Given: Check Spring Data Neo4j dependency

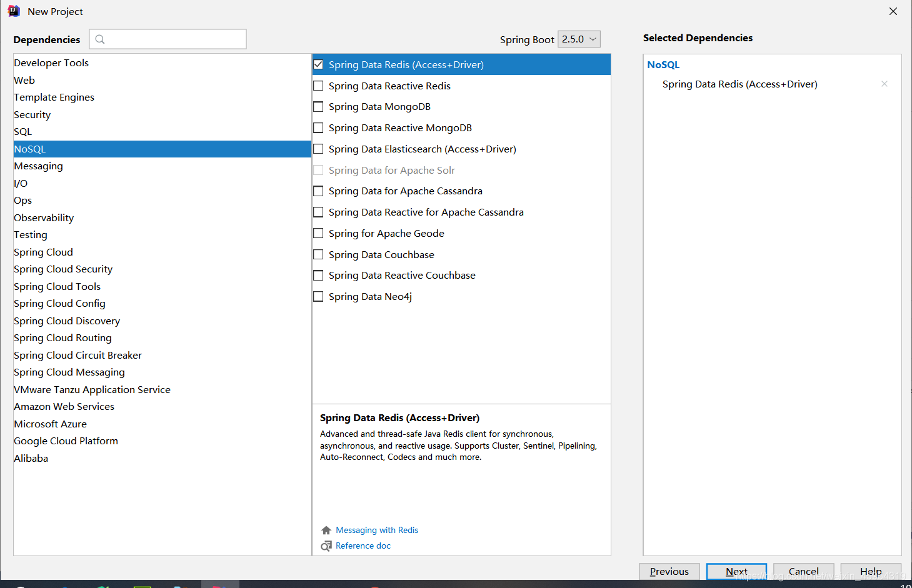Looking at the screenshot, I should pyautogui.click(x=318, y=296).
